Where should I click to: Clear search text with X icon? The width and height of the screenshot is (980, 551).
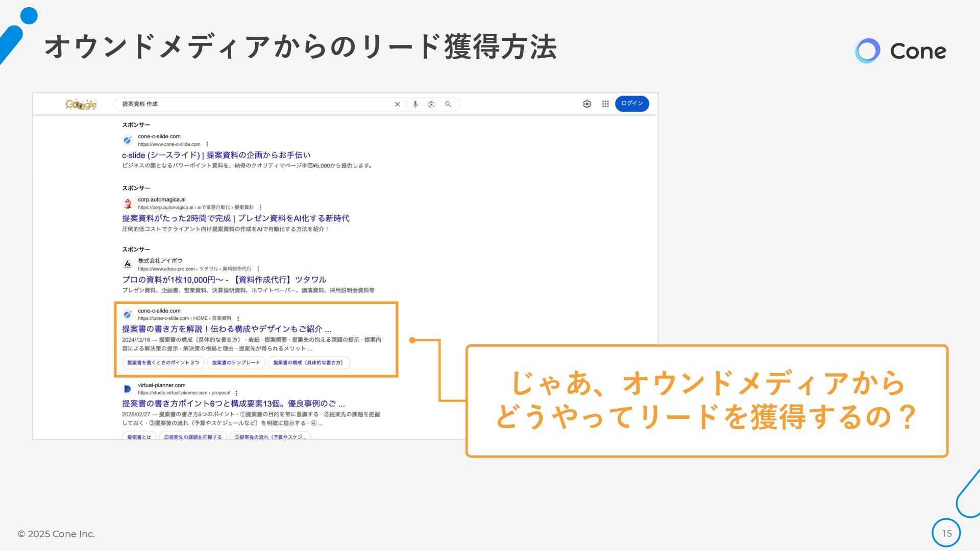[397, 105]
